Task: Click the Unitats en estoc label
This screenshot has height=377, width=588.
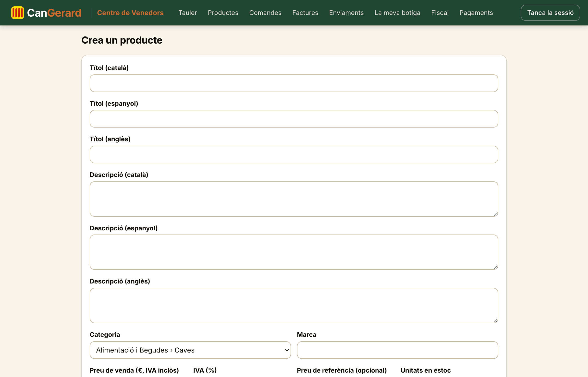Action: tap(426, 370)
